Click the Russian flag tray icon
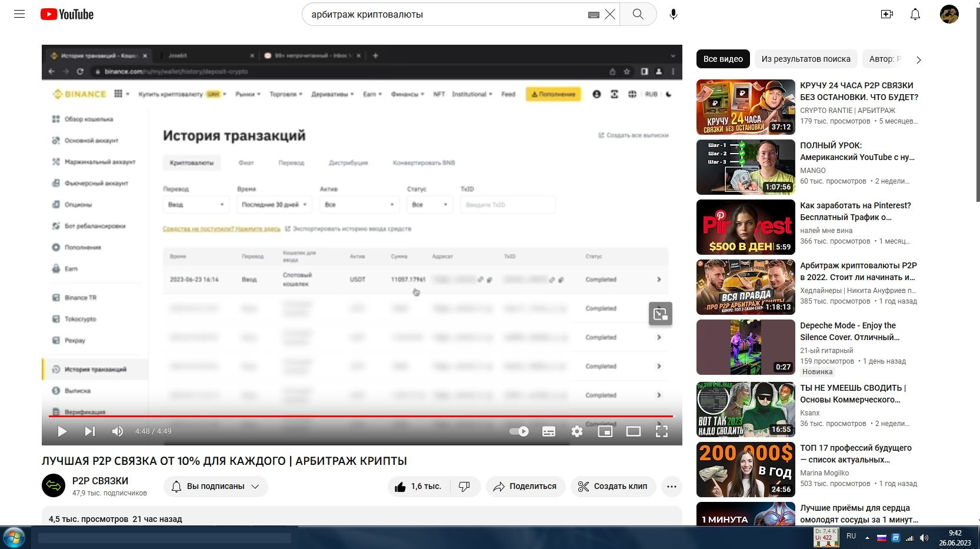 (881, 538)
